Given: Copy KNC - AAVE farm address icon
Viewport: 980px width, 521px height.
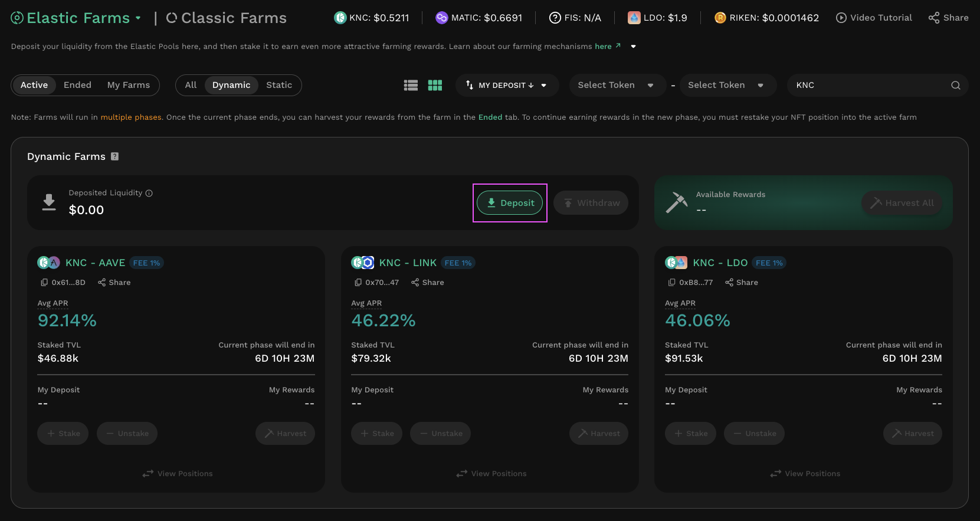Looking at the screenshot, I should pyautogui.click(x=44, y=283).
